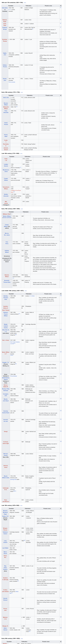Edit the Late middle 19th century section
Screen dimensions: 66x644
[x=26, y=291]
